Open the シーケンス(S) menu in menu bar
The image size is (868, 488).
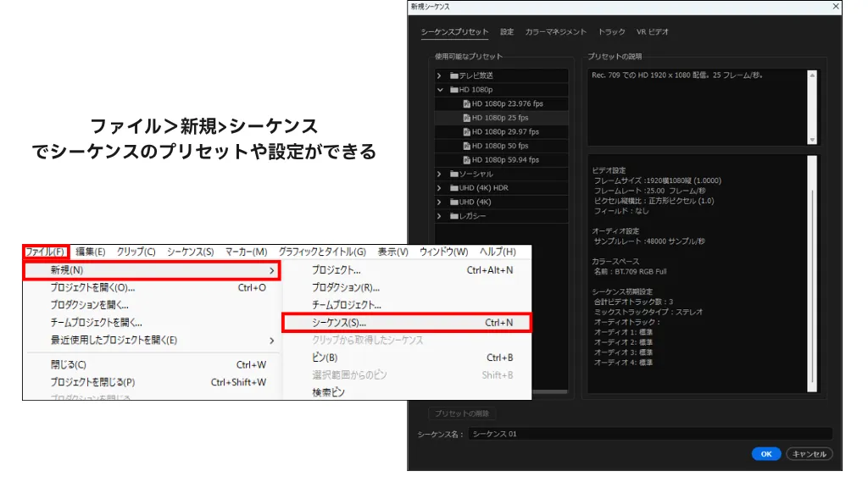pyautogui.click(x=191, y=252)
